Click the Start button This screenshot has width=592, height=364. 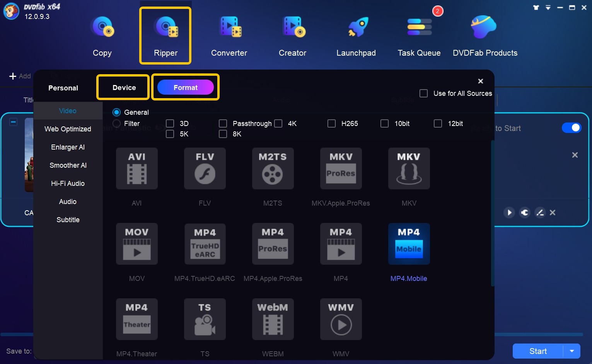(538, 351)
